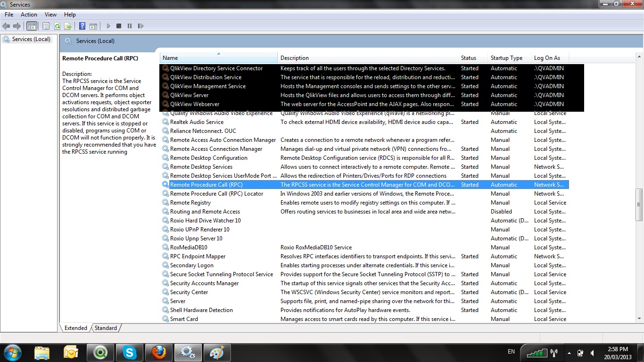
Task: Click the Export List toolbar icon
Action: click(x=68, y=26)
